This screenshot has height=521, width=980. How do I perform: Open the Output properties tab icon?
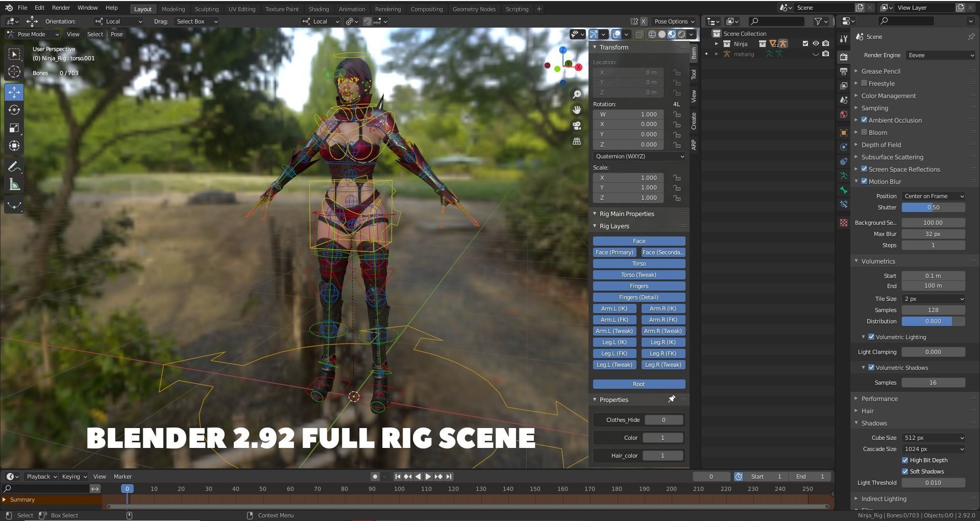844,71
